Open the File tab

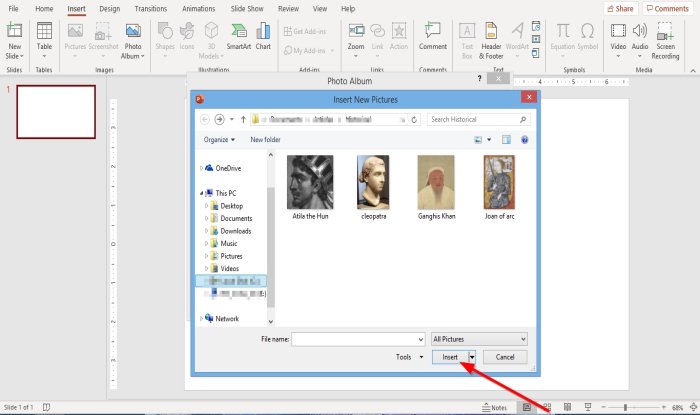[x=13, y=8]
